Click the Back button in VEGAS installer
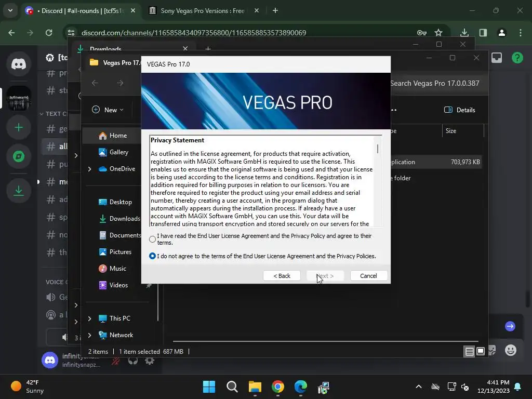 (x=282, y=276)
